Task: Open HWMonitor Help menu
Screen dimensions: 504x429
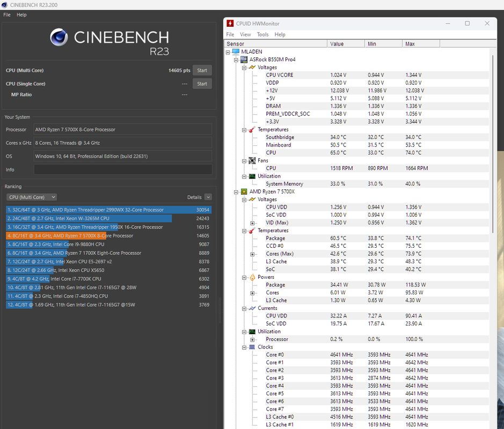Action: pyautogui.click(x=280, y=34)
